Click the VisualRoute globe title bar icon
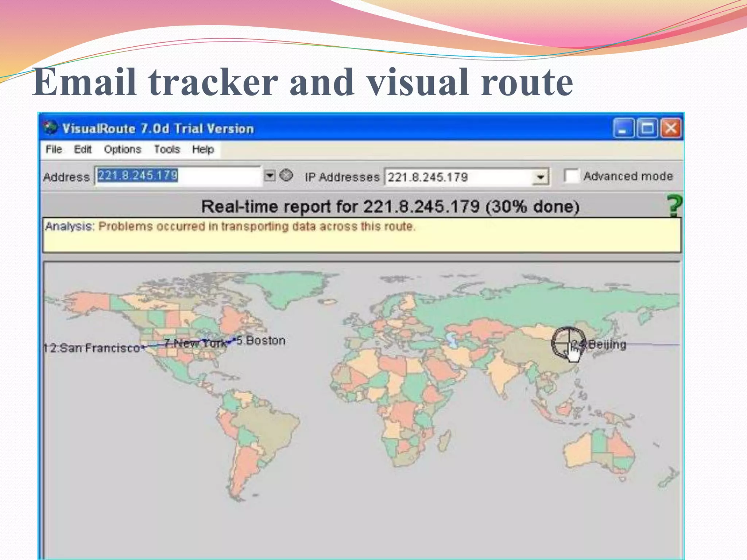The width and height of the screenshot is (747, 560). tap(50, 128)
